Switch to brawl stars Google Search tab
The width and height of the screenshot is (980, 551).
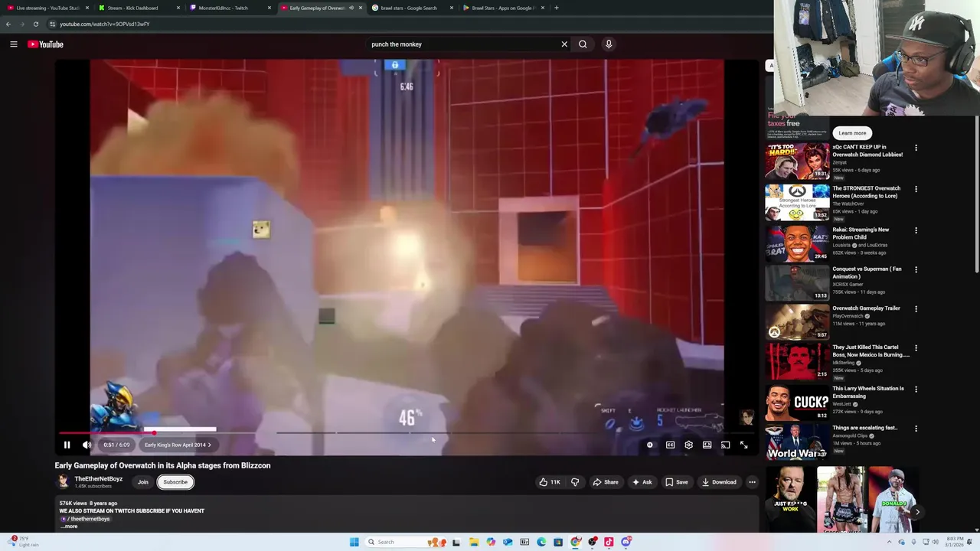411,8
